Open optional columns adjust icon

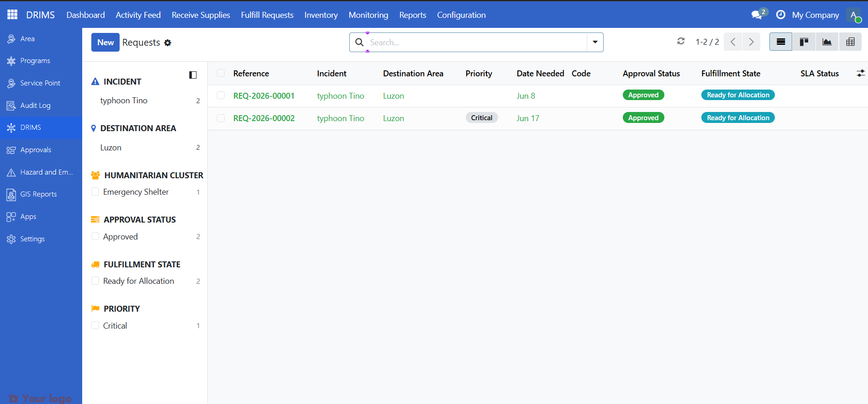coord(861,73)
